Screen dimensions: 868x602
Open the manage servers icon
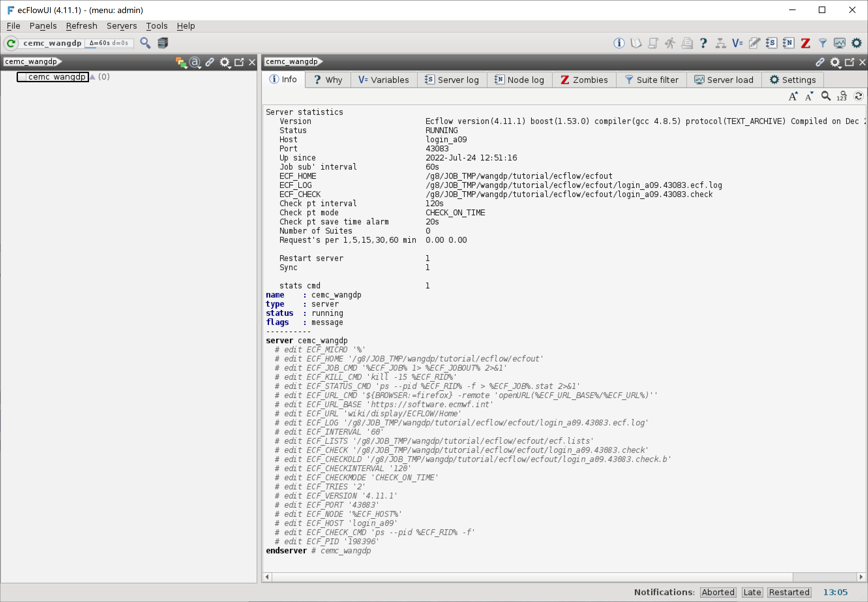(162, 43)
